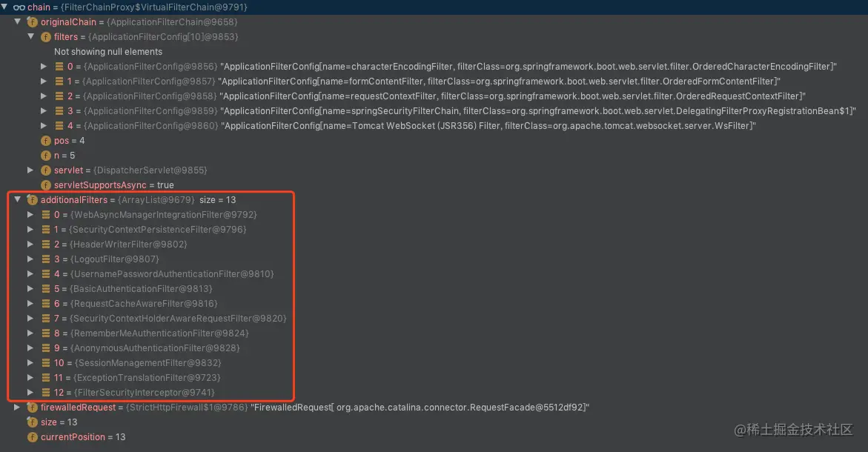Expand filters element 2 requestContextFilter

tap(44, 96)
